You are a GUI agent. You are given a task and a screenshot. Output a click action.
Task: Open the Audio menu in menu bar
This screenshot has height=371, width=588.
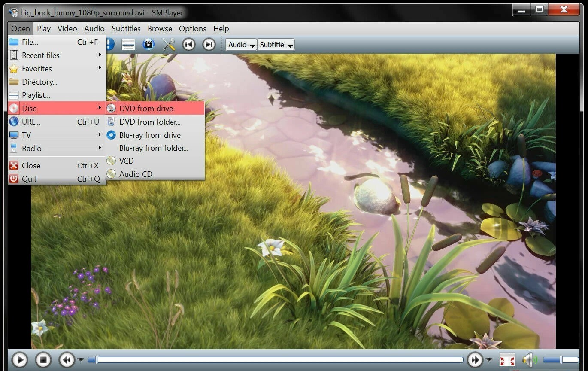[x=94, y=29]
